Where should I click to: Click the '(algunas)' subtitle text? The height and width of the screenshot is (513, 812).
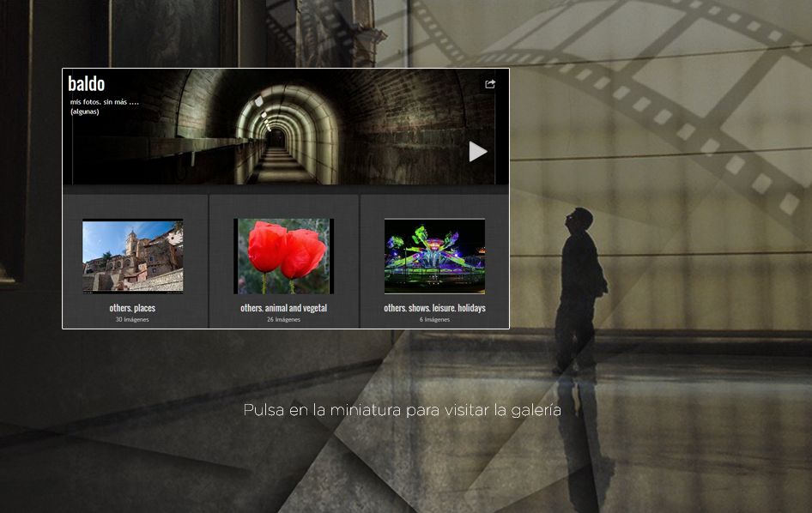click(x=84, y=112)
